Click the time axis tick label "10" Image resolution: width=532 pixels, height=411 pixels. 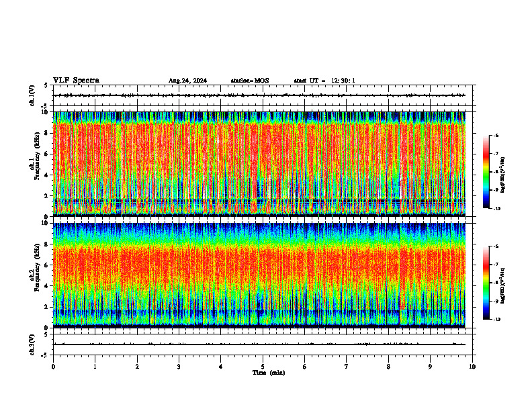pos(472,367)
